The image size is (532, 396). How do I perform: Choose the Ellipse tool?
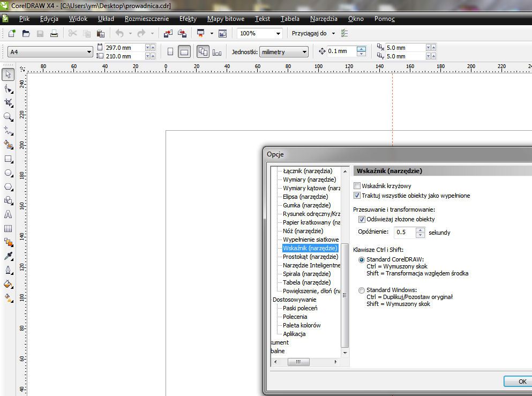8,173
